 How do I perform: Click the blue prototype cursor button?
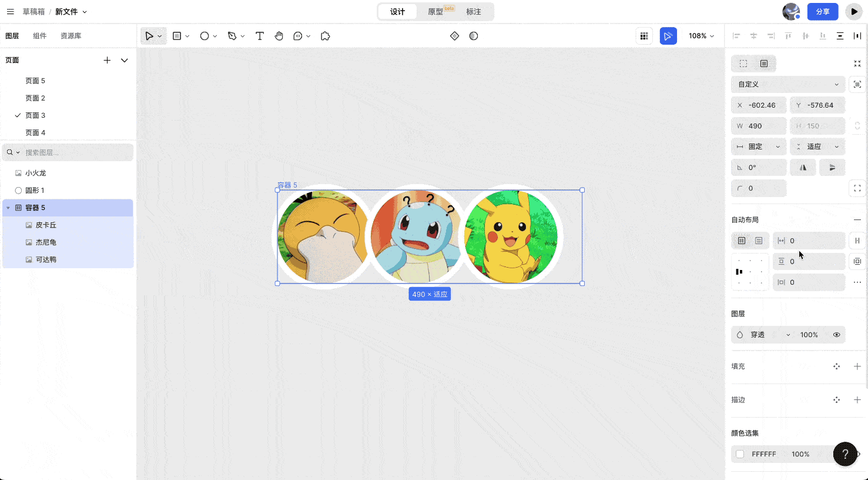tap(668, 36)
